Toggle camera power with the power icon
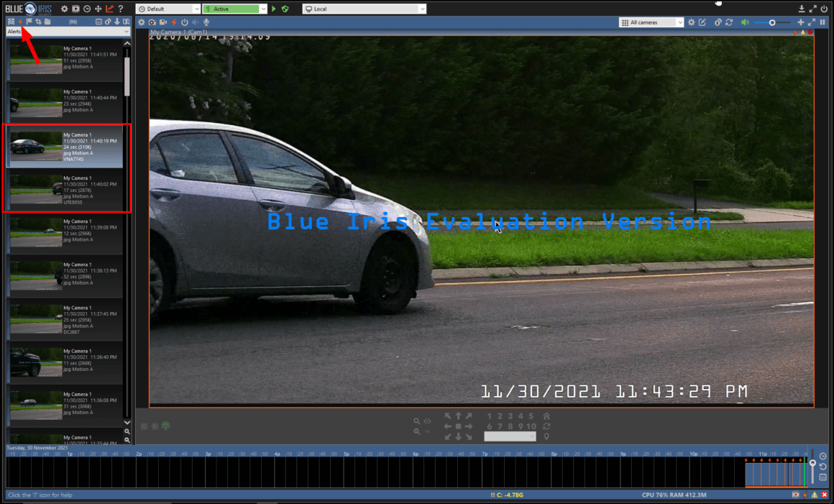Viewport: 834px width, 504px height. (x=185, y=22)
